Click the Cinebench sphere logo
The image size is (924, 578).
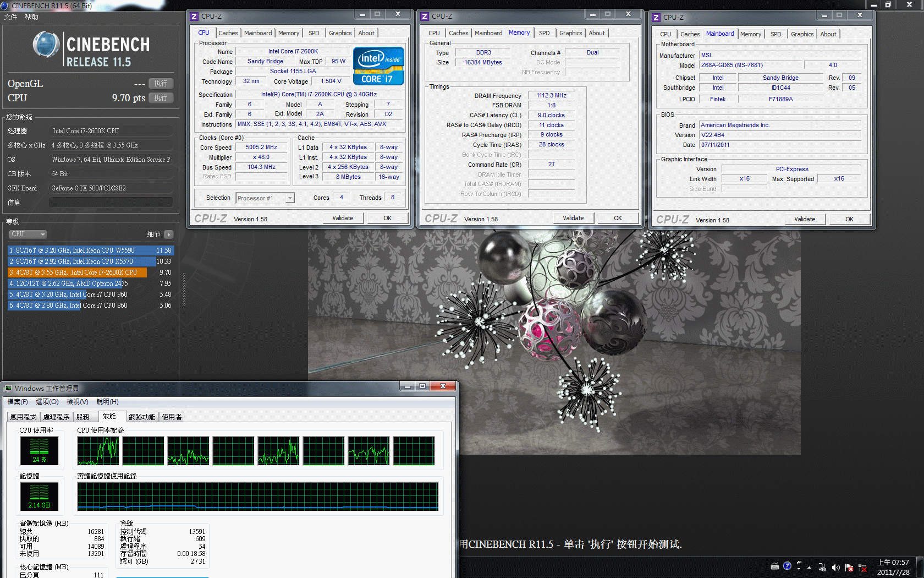click(46, 45)
